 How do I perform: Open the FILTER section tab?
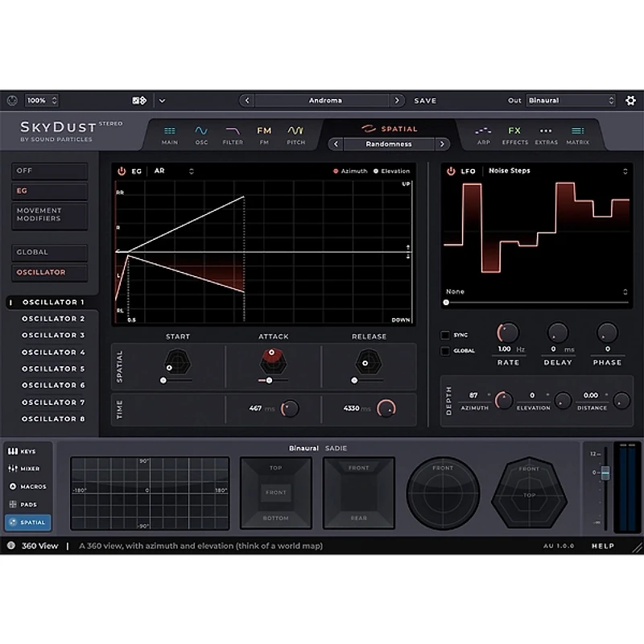[233, 135]
